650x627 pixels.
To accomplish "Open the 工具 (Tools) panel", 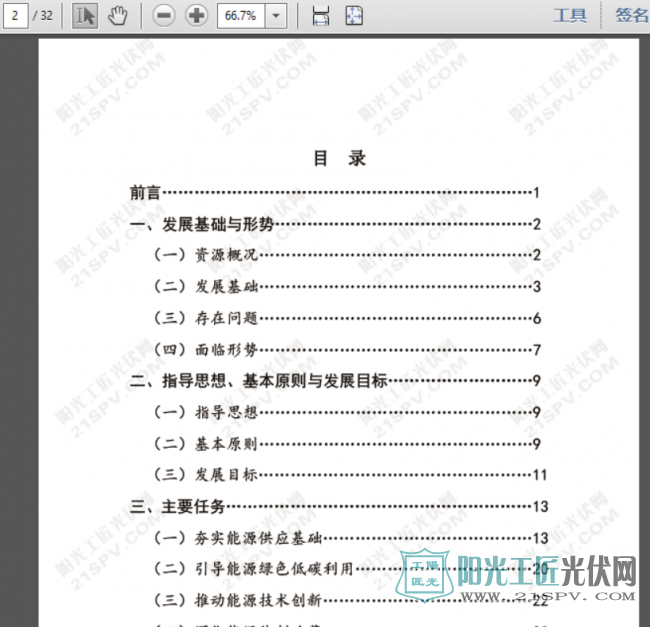I will click(570, 16).
